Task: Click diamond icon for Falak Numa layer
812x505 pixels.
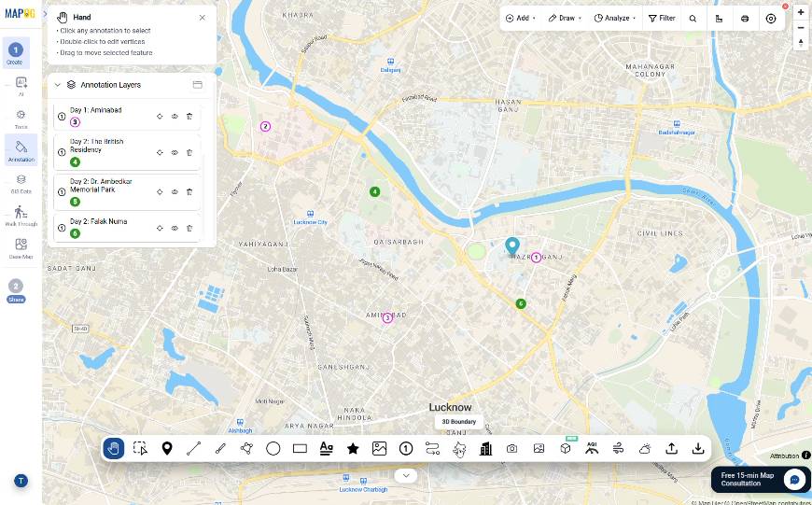Action: pyautogui.click(x=160, y=228)
